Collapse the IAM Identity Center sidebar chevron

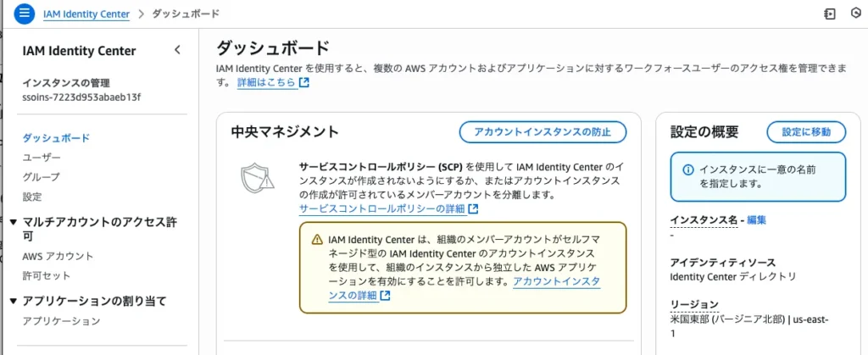pyautogui.click(x=177, y=50)
